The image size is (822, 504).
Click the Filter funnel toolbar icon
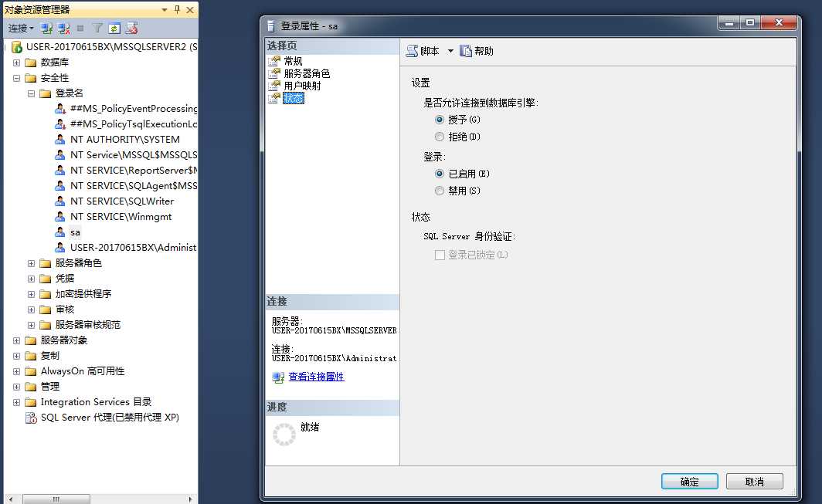(x=97, y=29)
